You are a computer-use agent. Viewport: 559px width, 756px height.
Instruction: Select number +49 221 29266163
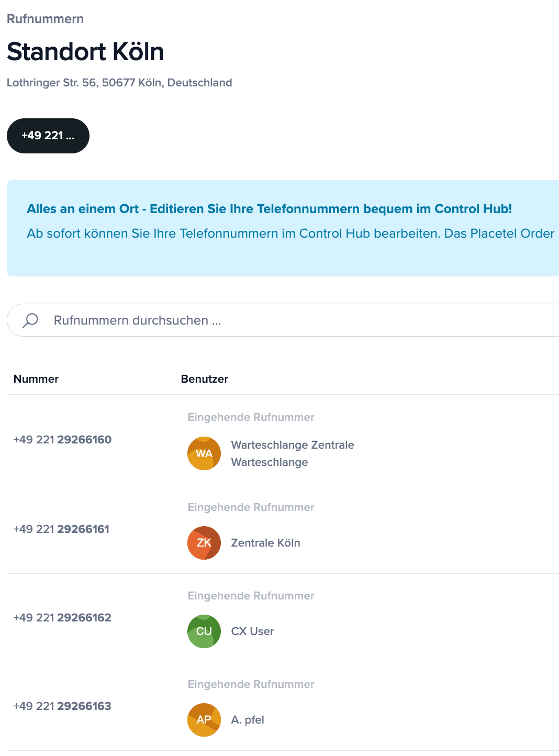point(62,706)
